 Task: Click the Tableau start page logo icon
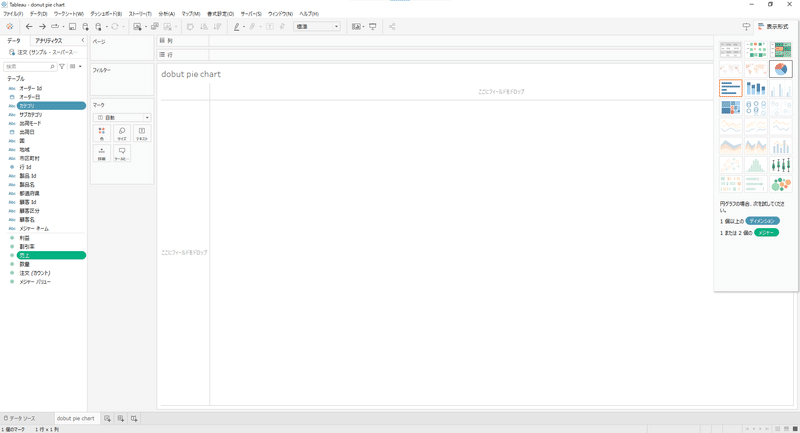point(10,27)
